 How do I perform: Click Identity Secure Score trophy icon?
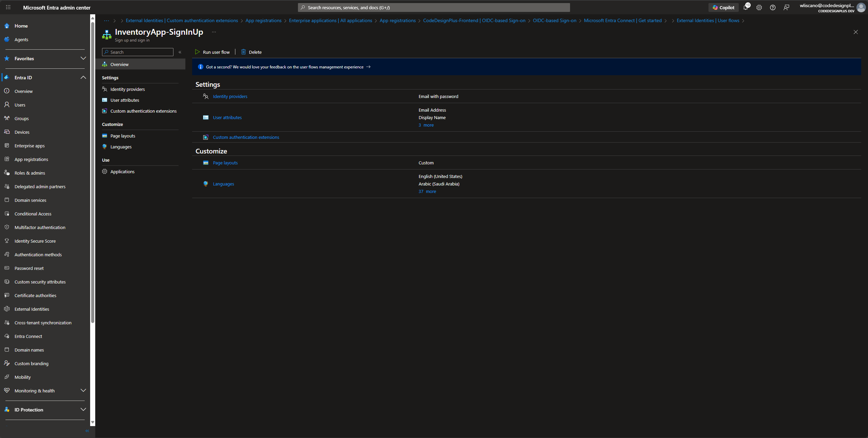[x=7, y=241]
